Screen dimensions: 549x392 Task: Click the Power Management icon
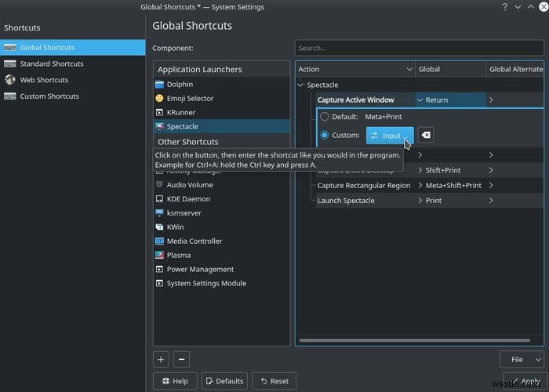click(159, 269)
